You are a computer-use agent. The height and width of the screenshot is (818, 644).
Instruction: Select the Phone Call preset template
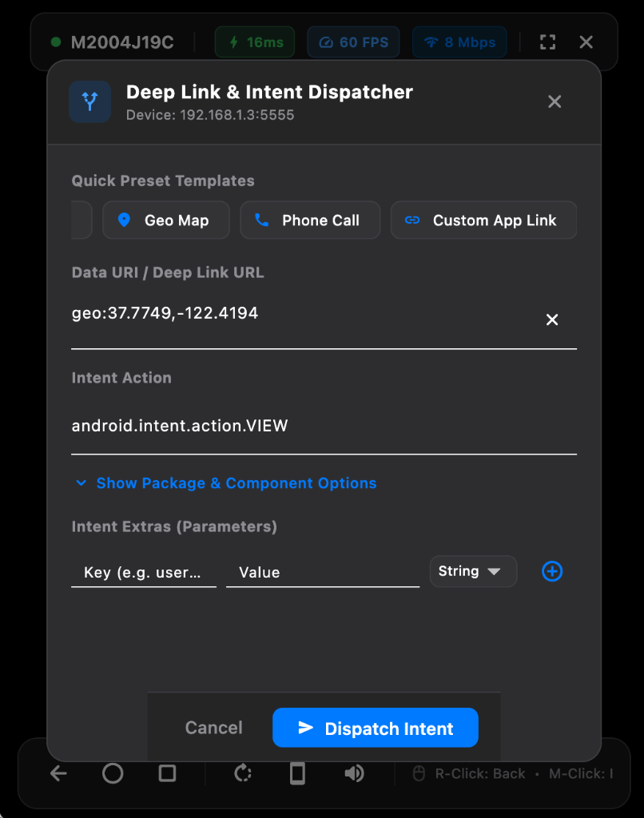(310, 220)
